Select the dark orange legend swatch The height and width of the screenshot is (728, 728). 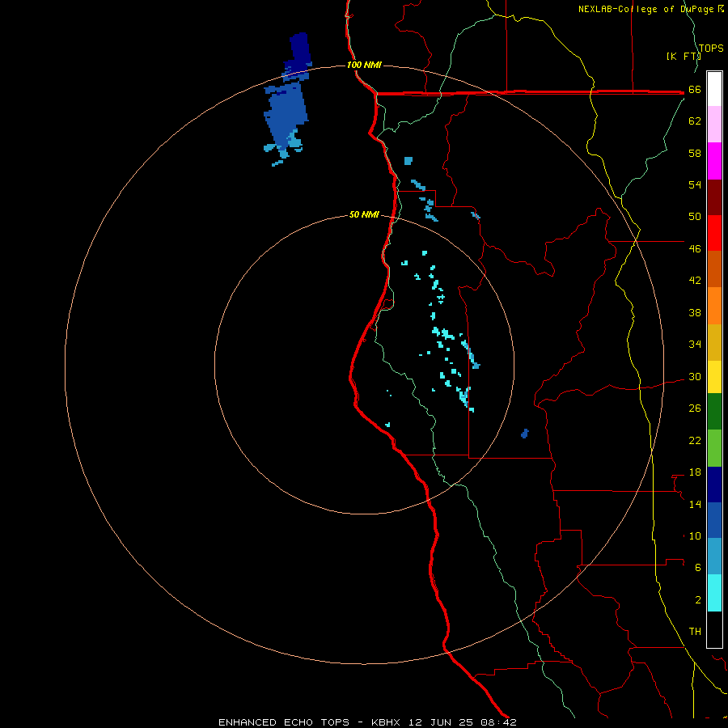pyautogui.click(x=714, y=269)
